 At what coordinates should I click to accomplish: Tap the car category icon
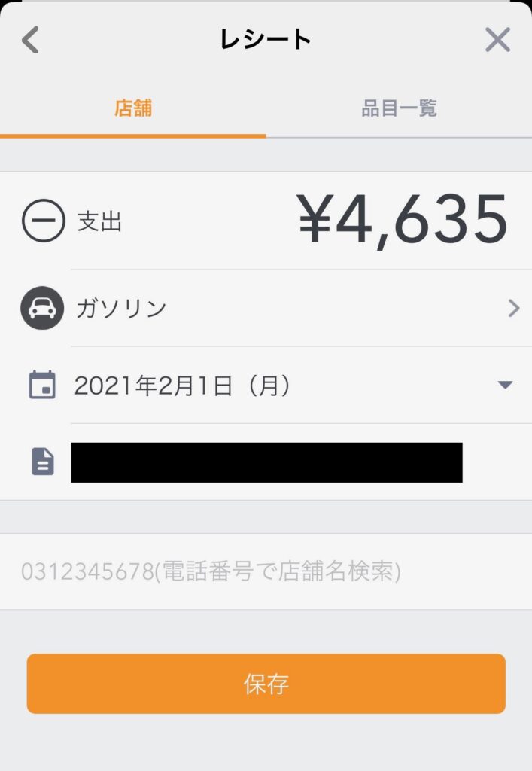[42, 309]
